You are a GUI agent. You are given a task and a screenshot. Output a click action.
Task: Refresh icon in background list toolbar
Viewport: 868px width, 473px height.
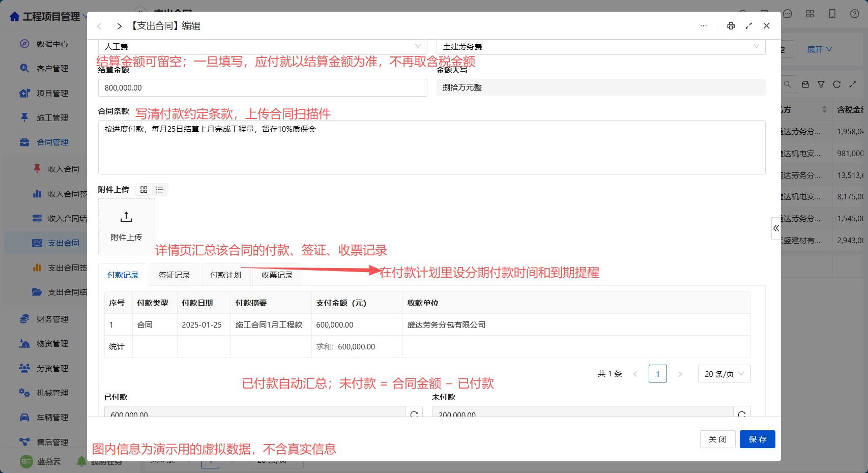(x=836, y=84)
